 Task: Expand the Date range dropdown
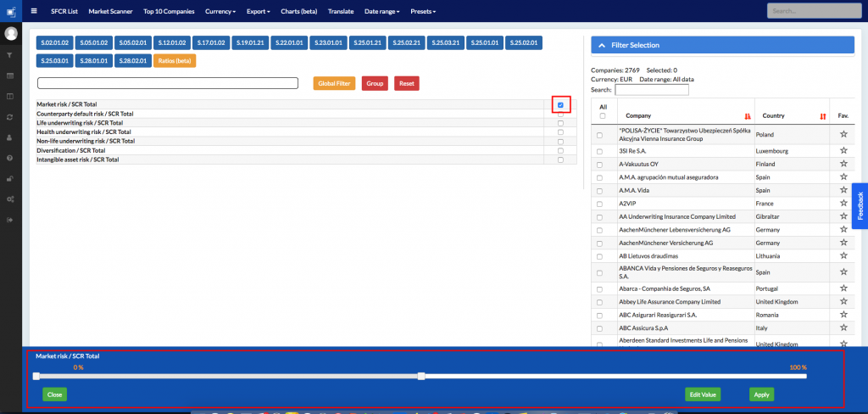coord(383,12)
